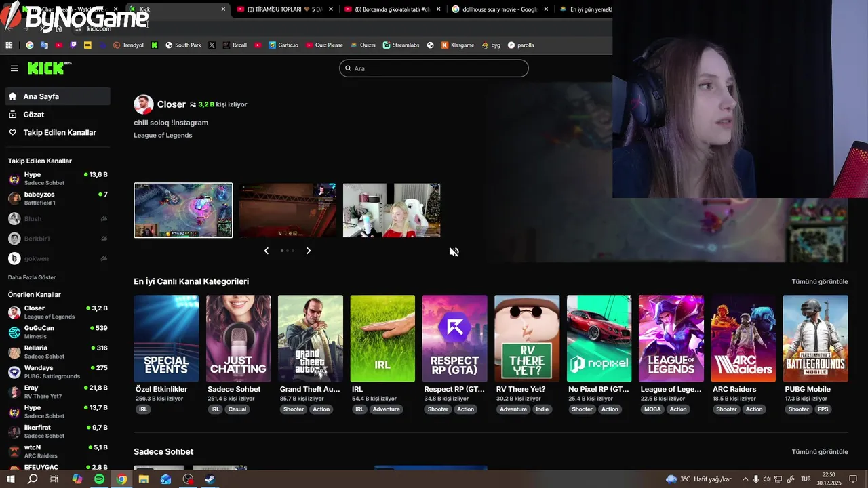Open the RV There Yet? category card

527,338
